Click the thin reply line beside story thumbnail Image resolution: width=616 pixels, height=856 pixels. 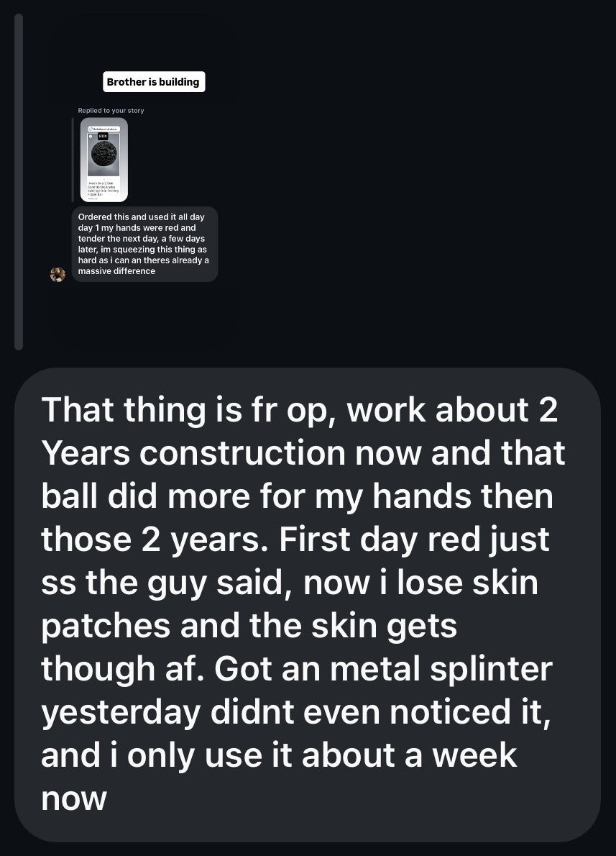pos(81,160)
